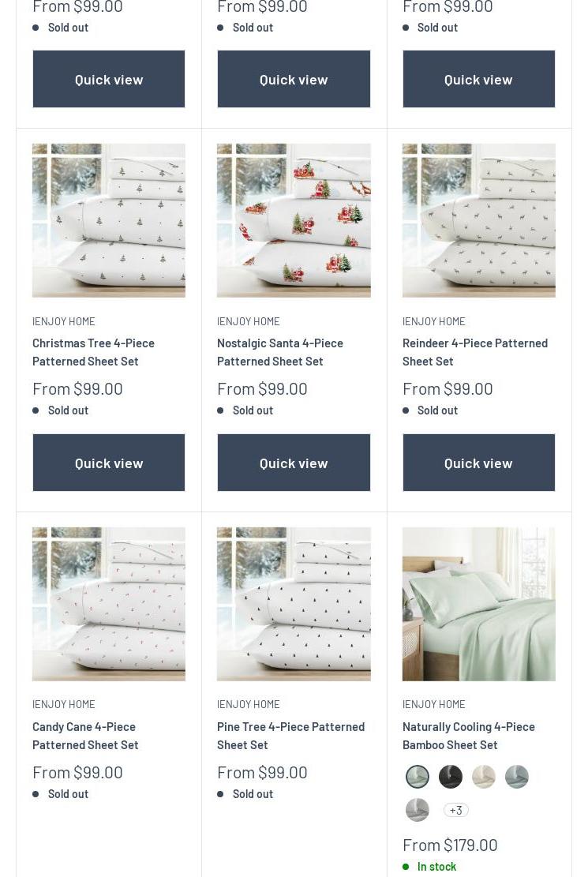The image size is (588, 877).
Task: Open Naturally Cooling 4-Piece Bamboo Sheet Set
Action: coord(469,736)
